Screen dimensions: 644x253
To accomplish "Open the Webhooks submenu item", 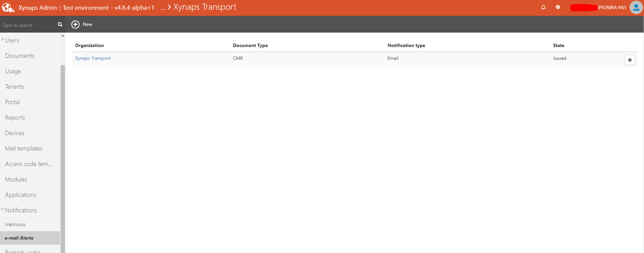I will pos(15,224).
